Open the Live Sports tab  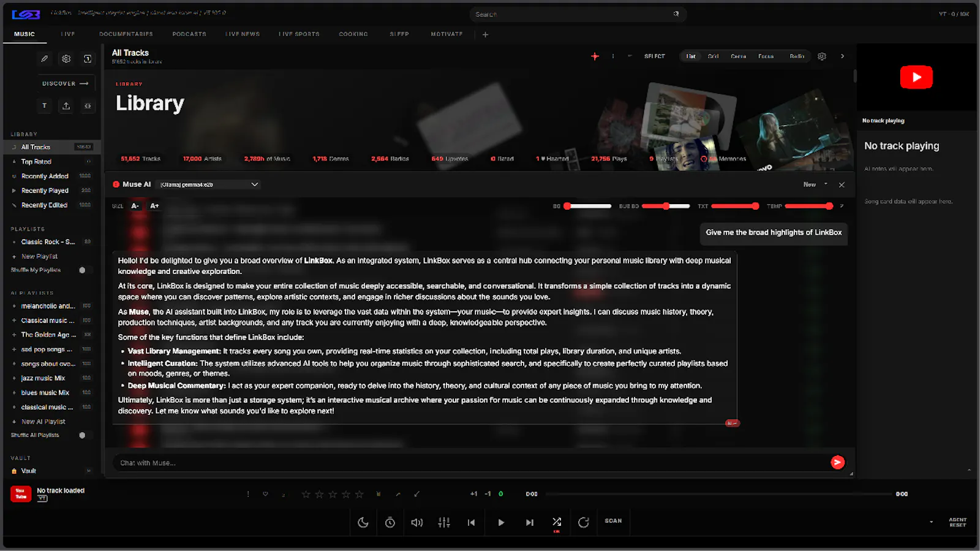point(299,34)
